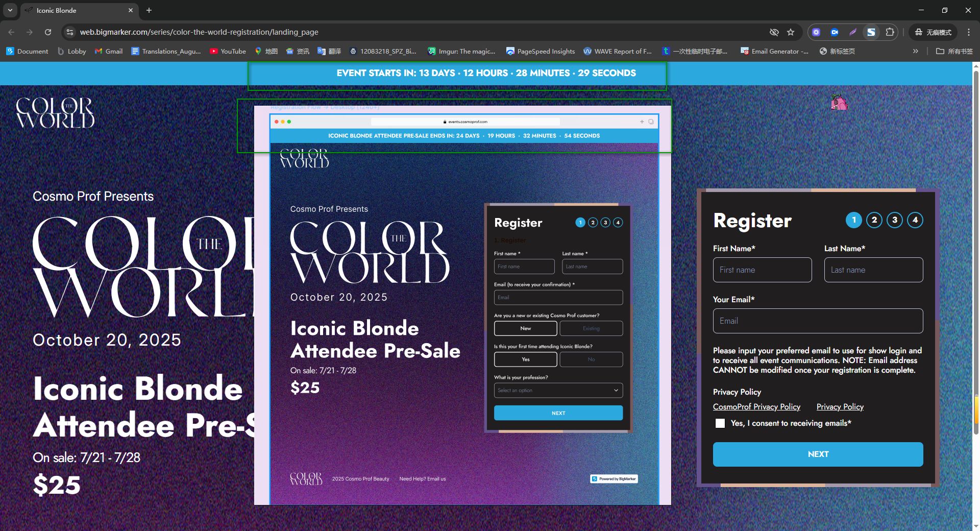Open the Lobby bookmark
The width and height of the screenshot is (980, 531).
(72, 51)
